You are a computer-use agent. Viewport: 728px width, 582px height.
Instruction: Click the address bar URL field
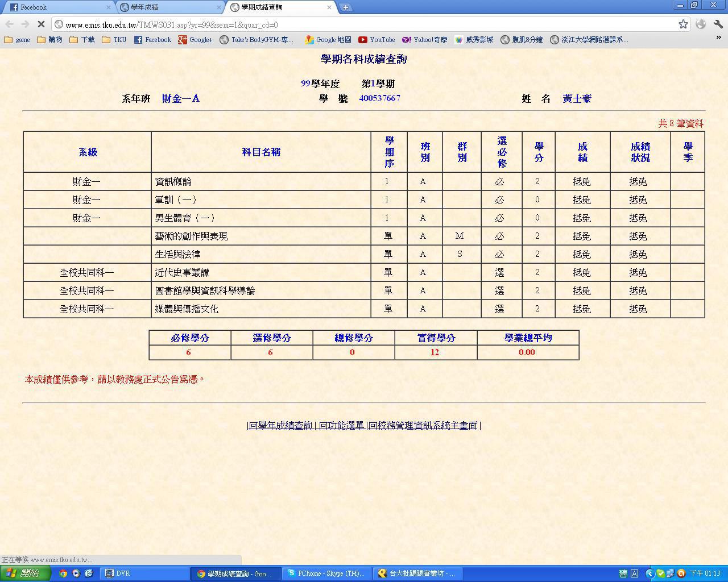pos(364,24)
